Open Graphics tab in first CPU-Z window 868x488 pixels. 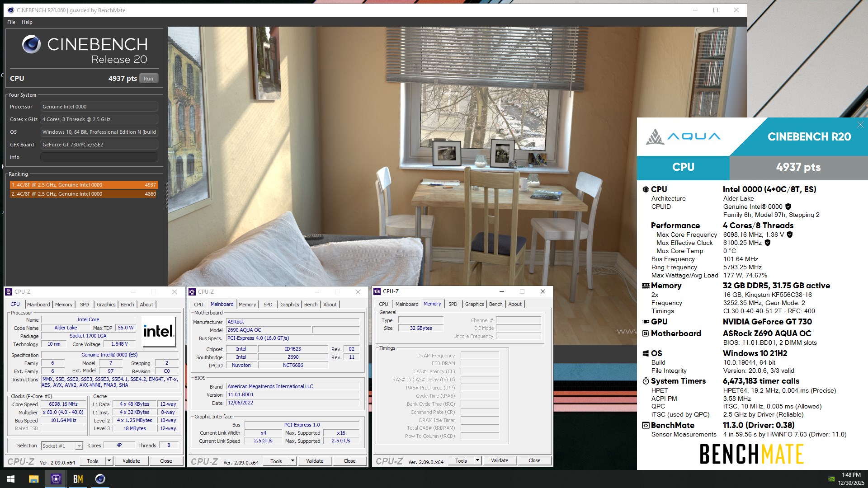click(x=106, y=305)
